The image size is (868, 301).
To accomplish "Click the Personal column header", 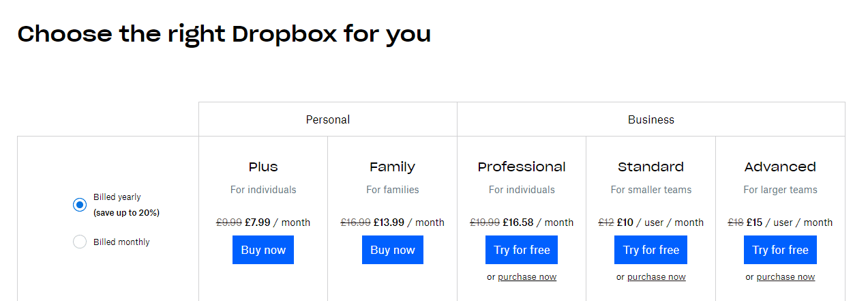I will pos(328,119).
